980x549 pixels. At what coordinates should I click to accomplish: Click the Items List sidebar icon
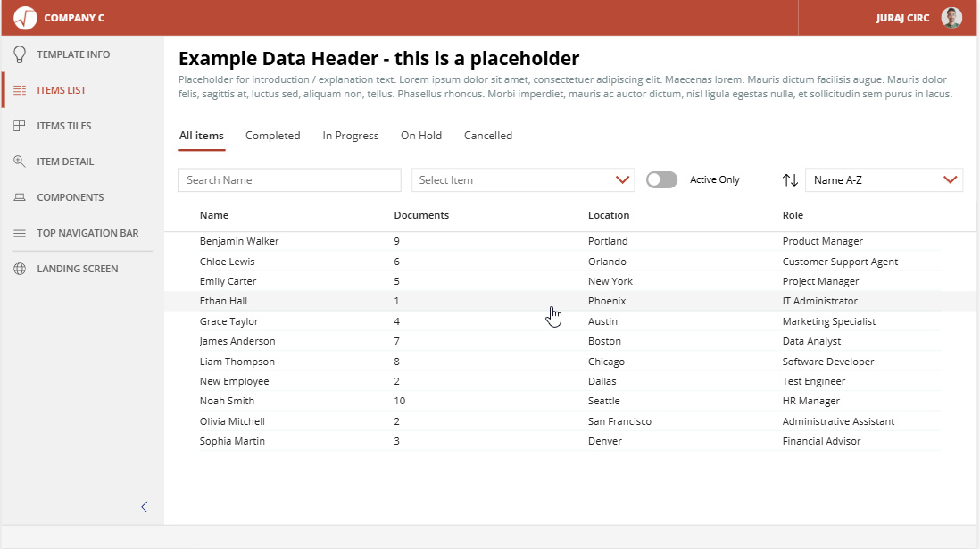[x=20, y=90]
